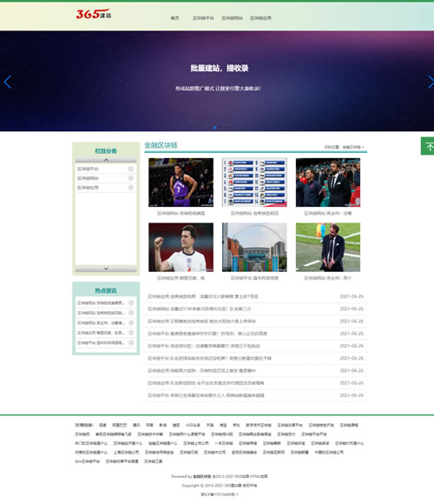
Task: Click the 365建站 logo
Action: point(94,14)
